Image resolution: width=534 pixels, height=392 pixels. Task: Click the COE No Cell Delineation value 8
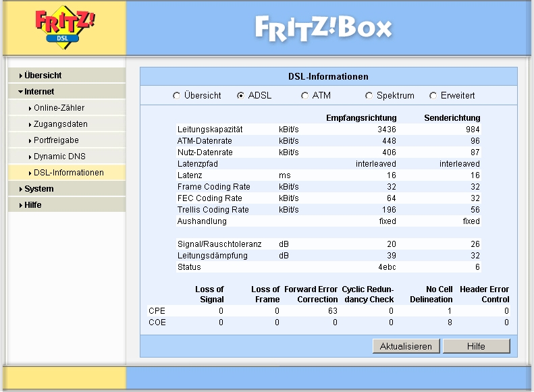click(x=450, y=323)
